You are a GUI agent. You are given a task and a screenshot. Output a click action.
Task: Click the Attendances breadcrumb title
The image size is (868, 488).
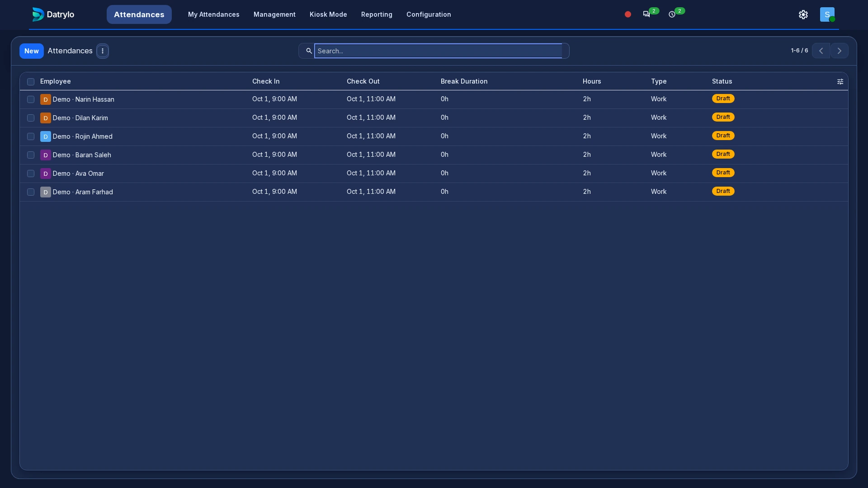70,51
